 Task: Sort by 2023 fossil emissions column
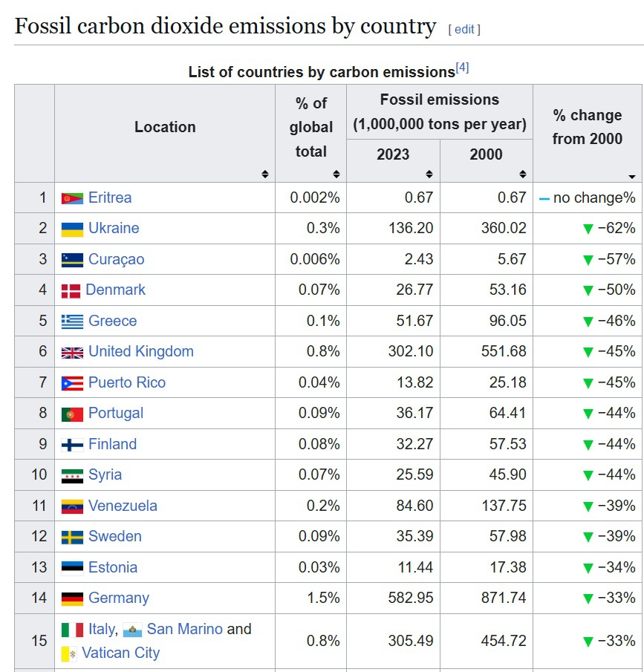click(429, 174)
